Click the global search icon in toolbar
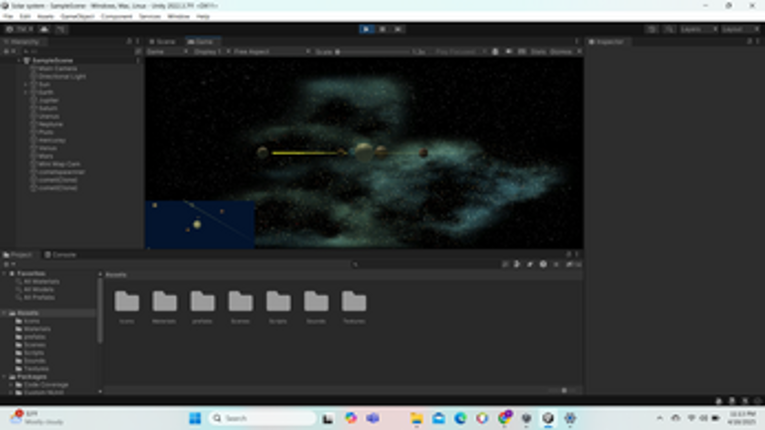 click(x=669, y=29)
